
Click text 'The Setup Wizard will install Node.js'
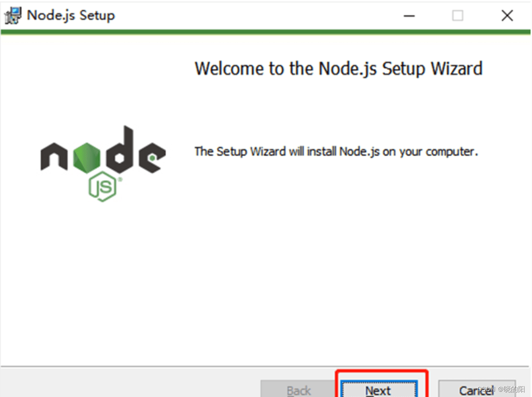coord(287,152)
